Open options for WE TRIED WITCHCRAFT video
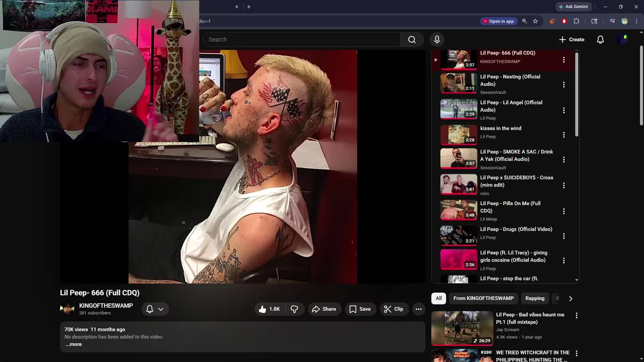Viewport: 644px width, 362px height. click(577, 353)
